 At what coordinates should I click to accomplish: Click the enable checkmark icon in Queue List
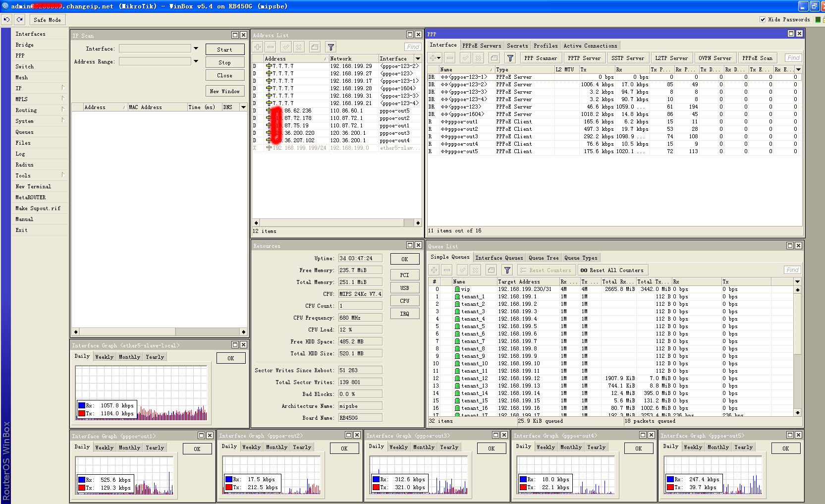(463, 270)
